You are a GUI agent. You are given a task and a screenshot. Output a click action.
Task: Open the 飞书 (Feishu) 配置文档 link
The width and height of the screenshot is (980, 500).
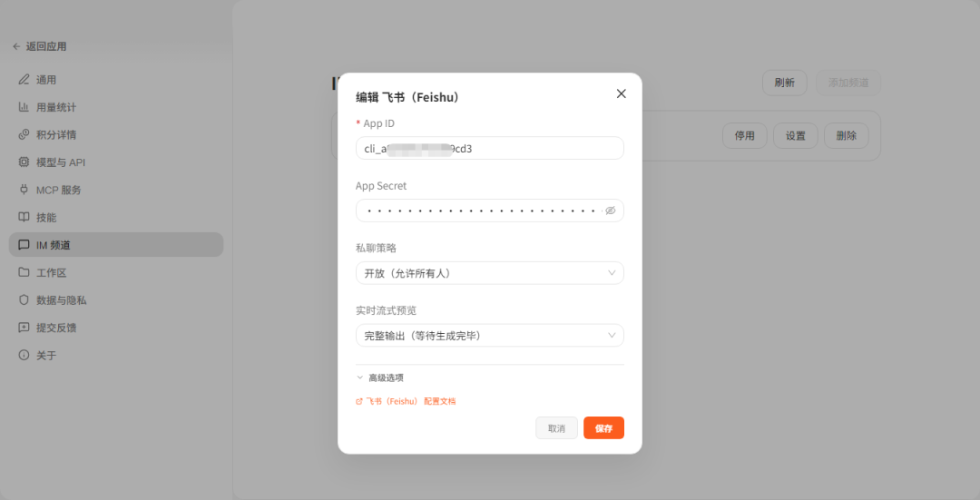[406, 401]
